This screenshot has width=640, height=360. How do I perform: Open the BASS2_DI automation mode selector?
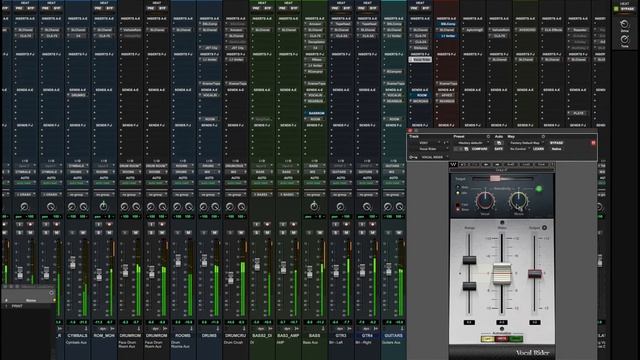point(262,183)
